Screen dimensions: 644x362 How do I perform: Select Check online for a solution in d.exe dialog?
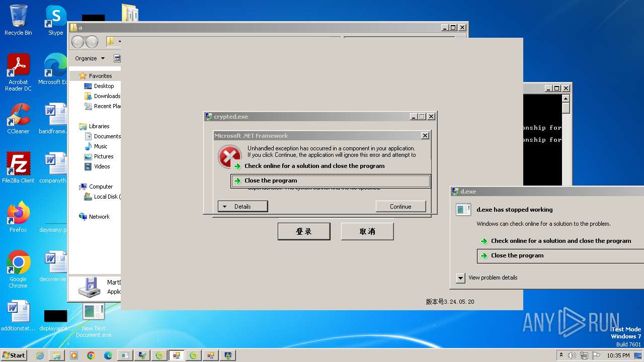(560, 241)
